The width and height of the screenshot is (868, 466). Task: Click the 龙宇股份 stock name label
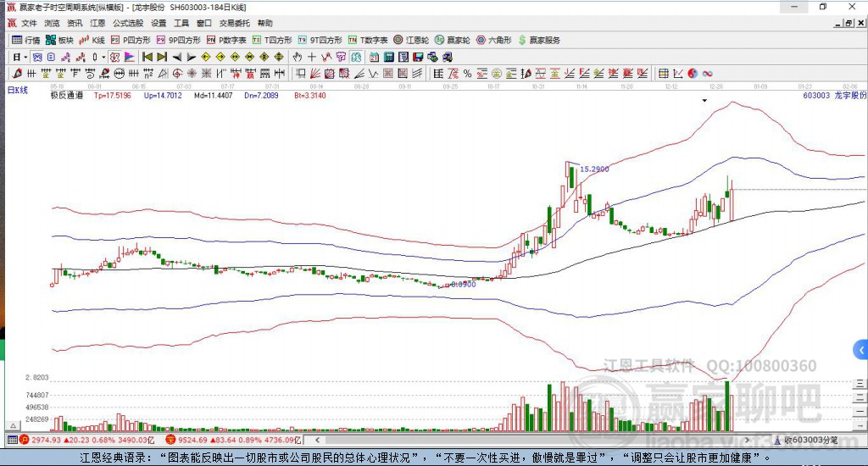tap(850, 95)
